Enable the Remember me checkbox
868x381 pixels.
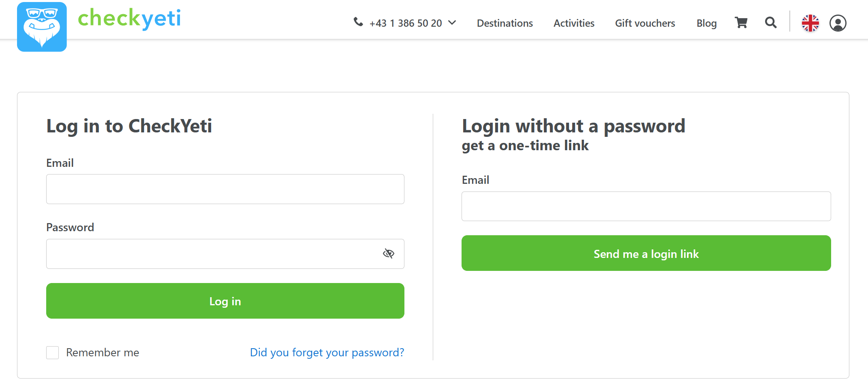tap(53, 353)
